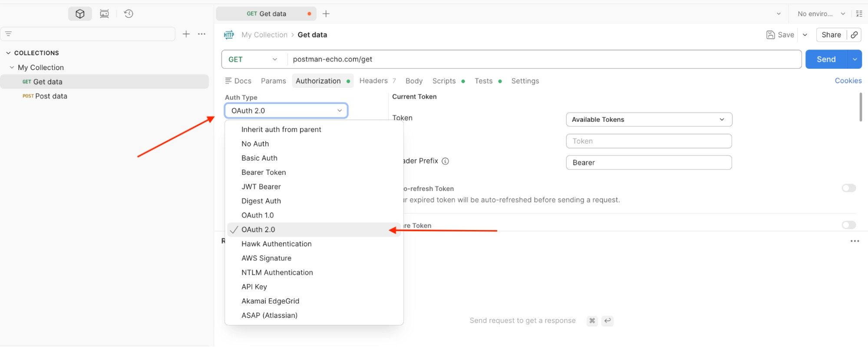
Task: Toggle the Auto-refresh Token switch
Action: [x=849, y=188]
